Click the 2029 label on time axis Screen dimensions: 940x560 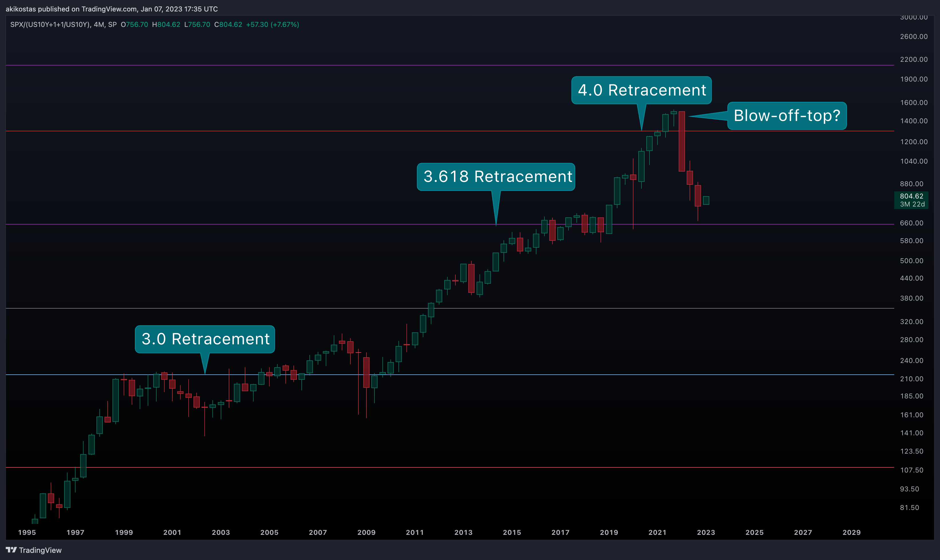(852, 533)
